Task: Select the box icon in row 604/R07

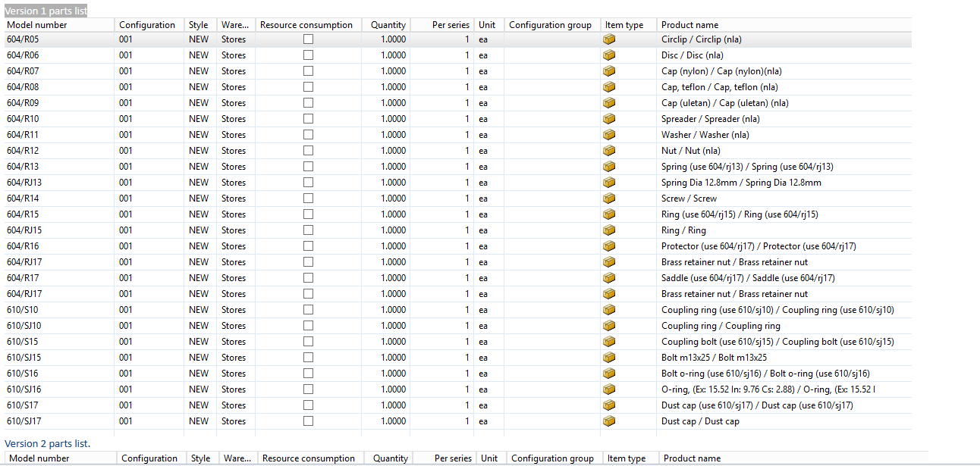Action: tap(609, 70)
